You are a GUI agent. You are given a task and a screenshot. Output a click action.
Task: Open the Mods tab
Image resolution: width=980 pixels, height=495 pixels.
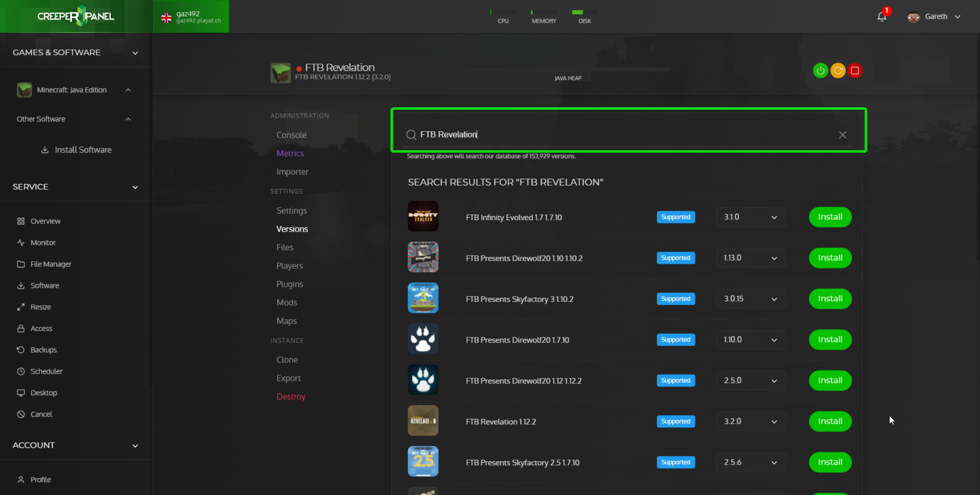coord(287,303)
